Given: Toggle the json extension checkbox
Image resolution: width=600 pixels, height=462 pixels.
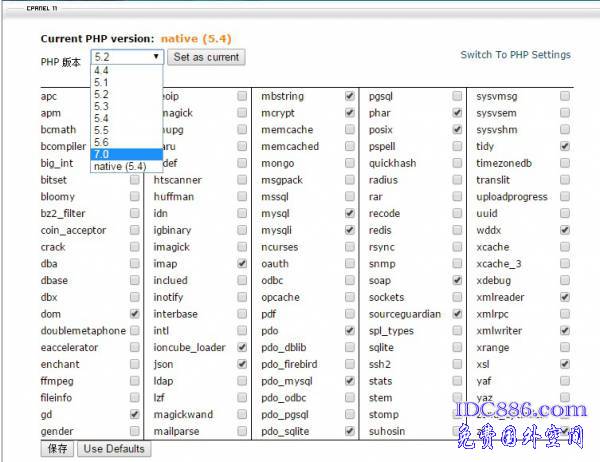Looking at the screenshot, I should pyautogui.click(x=242, y=364).
